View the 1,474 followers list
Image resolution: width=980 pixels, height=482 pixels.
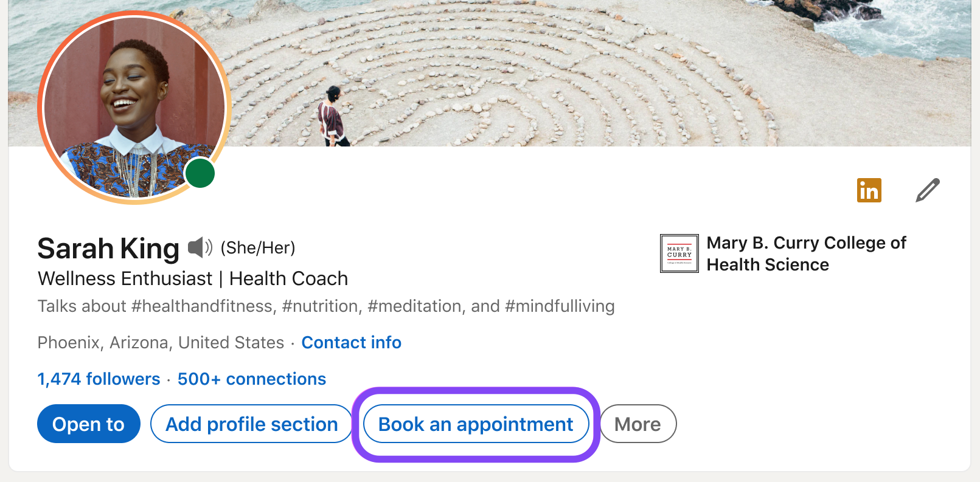(x=99, y=379)
